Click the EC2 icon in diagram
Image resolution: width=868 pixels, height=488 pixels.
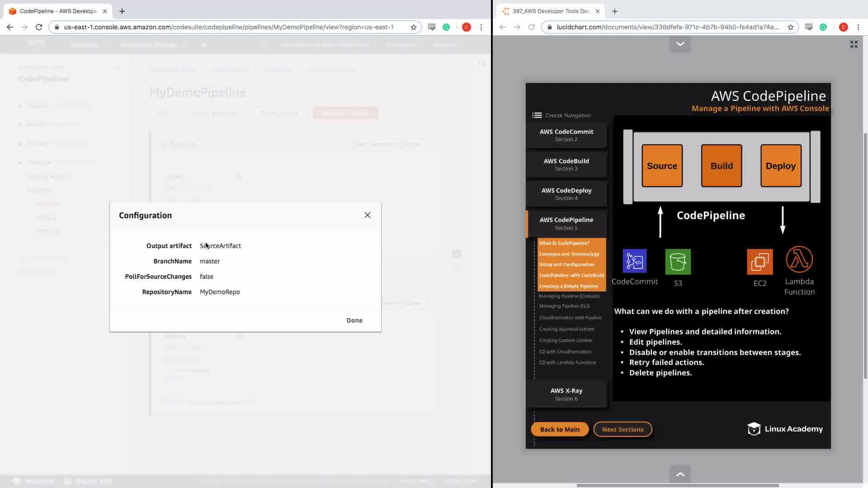(x=759, y=262)
